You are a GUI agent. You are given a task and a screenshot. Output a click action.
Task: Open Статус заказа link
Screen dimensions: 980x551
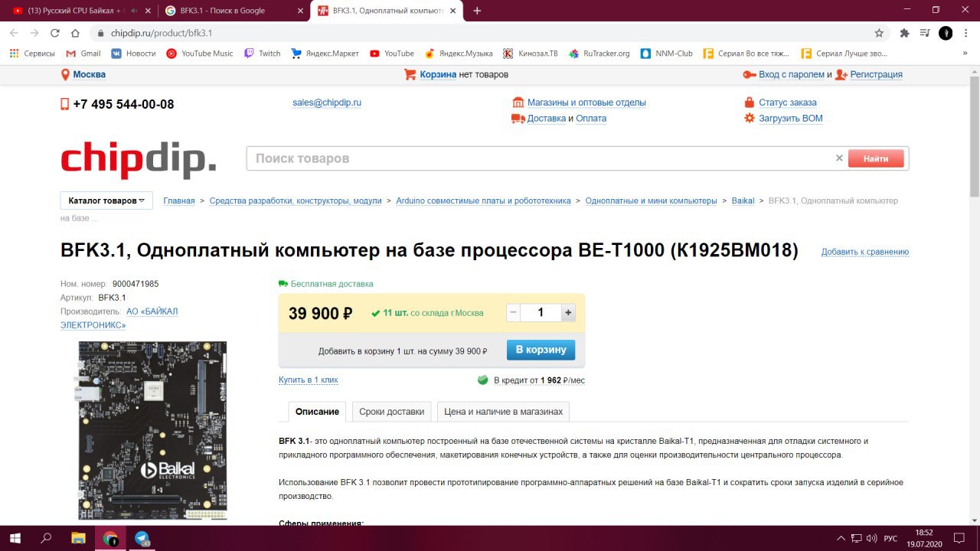pyautogui.click(x=788, y=103)
